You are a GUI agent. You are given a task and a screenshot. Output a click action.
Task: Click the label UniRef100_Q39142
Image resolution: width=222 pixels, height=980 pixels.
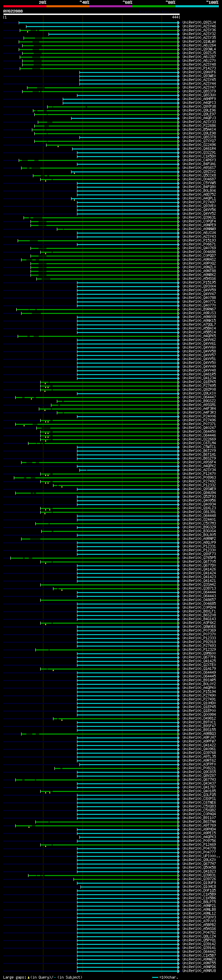point(199,944)
